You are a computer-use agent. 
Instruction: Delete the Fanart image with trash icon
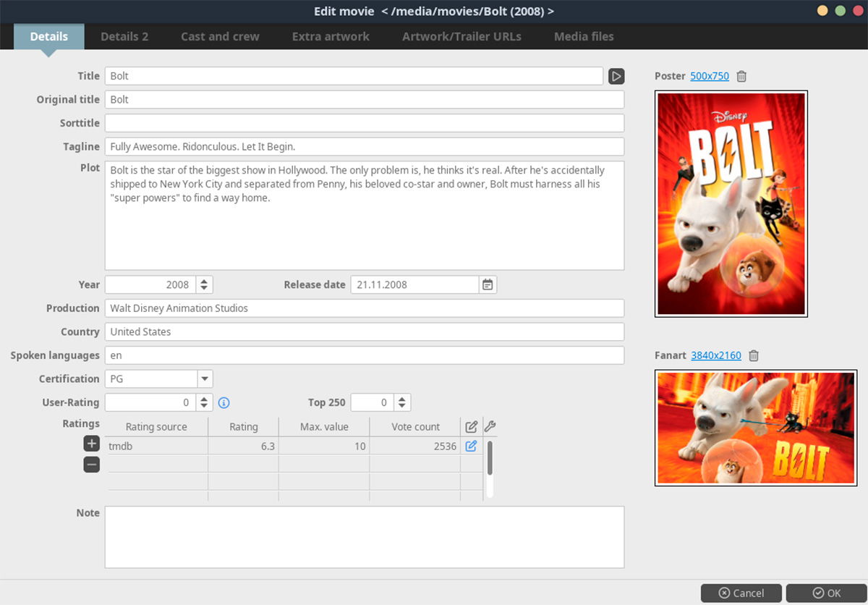[754, 355]
